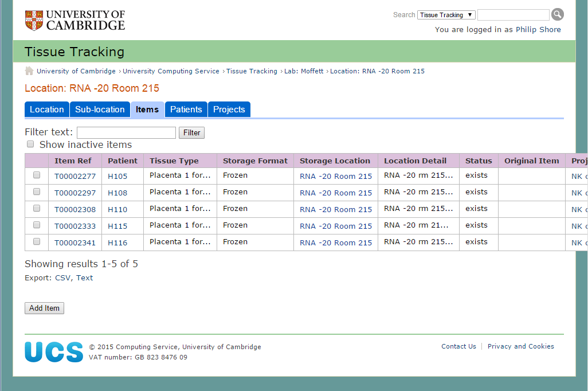Check the box next to T00002341
This screenshot has width=588, height=391.
(x=37, y=242)
